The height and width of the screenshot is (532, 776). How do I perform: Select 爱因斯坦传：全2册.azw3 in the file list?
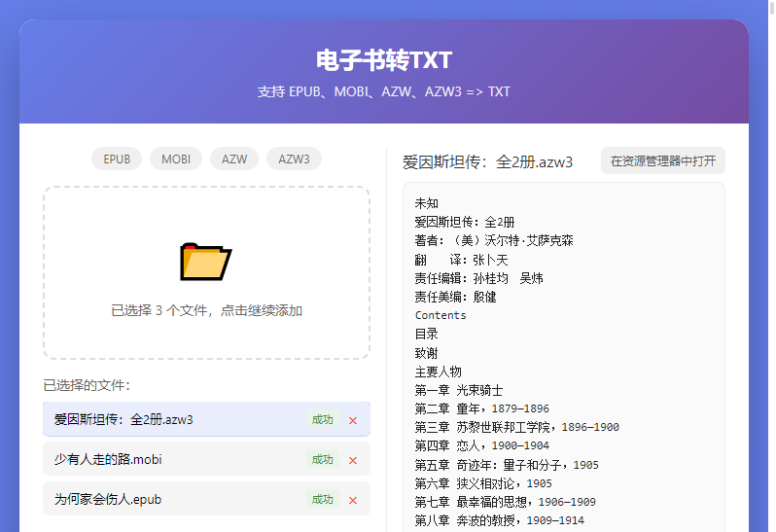(x=123, y=420)
